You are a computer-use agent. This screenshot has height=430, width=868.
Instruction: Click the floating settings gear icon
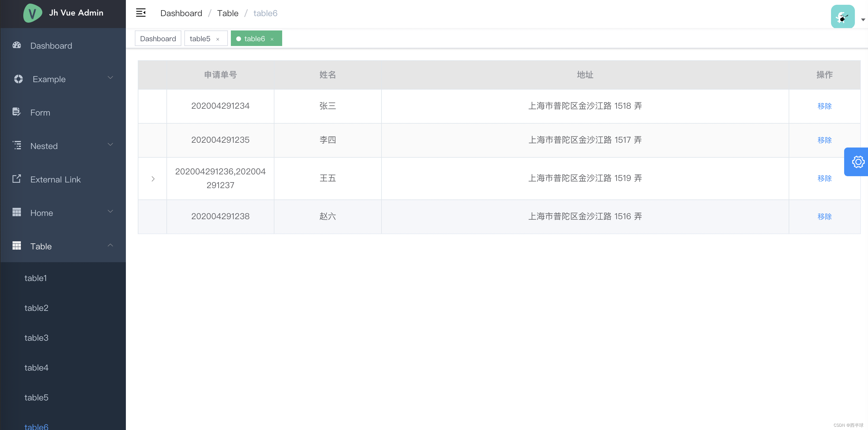(x=858, y=162)
